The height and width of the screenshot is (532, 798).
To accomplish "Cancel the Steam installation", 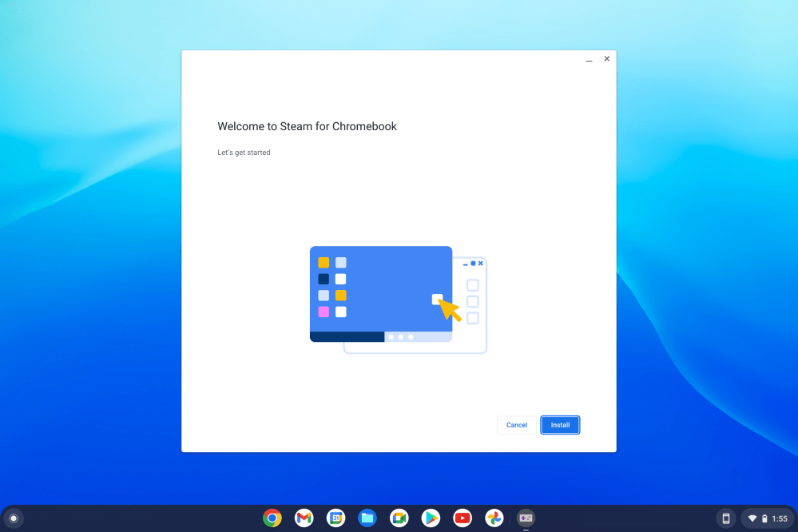I will point(517,425).
